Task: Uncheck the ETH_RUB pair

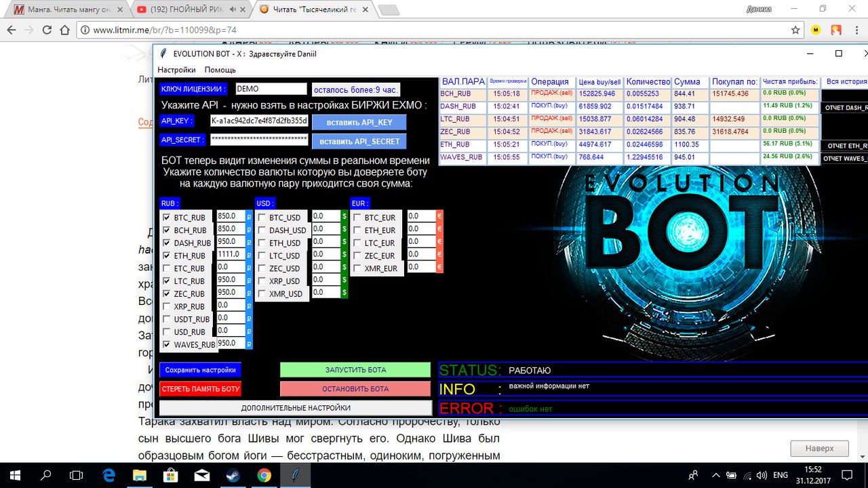Action: point(167,256)
